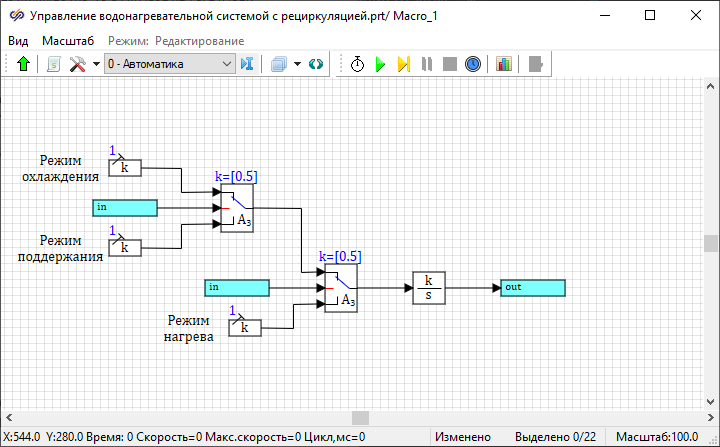Expand the arrow next to tools icon
Image resolution: width=720 pixels, height=447 pixels.
tap(95, 64)
